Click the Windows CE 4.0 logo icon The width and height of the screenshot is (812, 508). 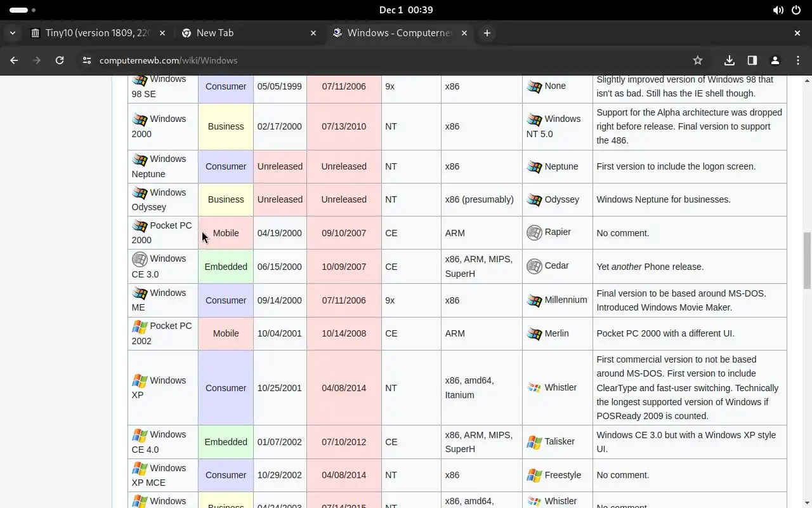coord(140,435)
